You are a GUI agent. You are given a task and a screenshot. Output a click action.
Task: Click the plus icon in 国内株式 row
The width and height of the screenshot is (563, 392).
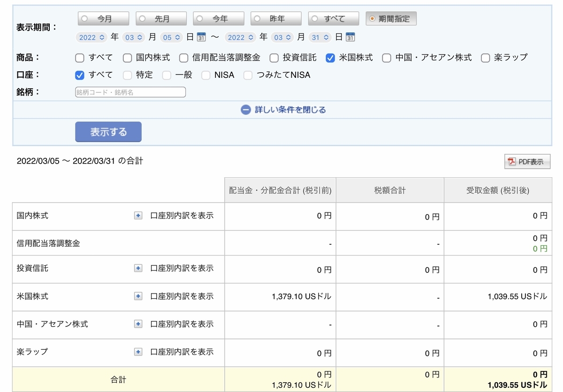(x=138, y=216)
